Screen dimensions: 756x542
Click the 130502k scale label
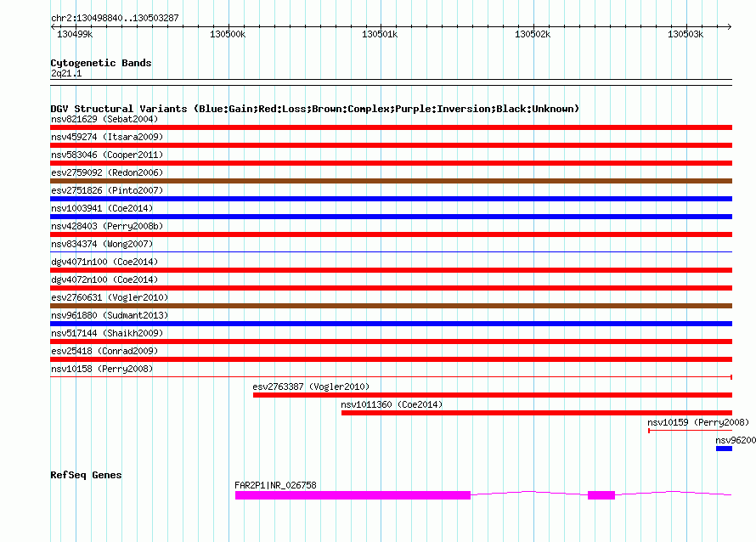[x=533, y=34]
